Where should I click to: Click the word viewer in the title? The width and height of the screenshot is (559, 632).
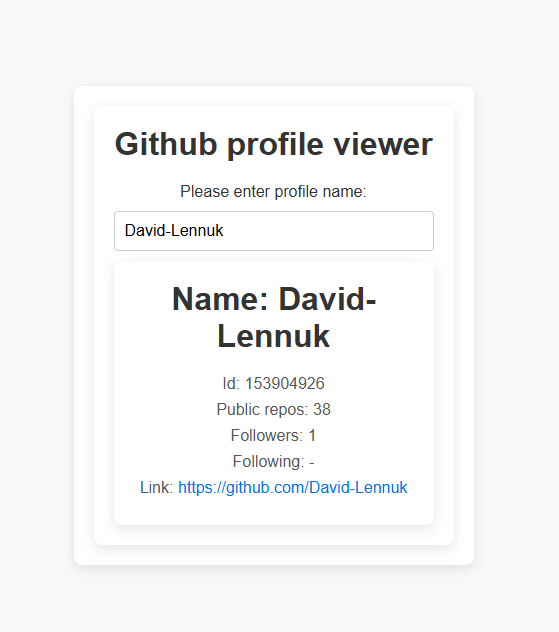[x=382, y=144]
